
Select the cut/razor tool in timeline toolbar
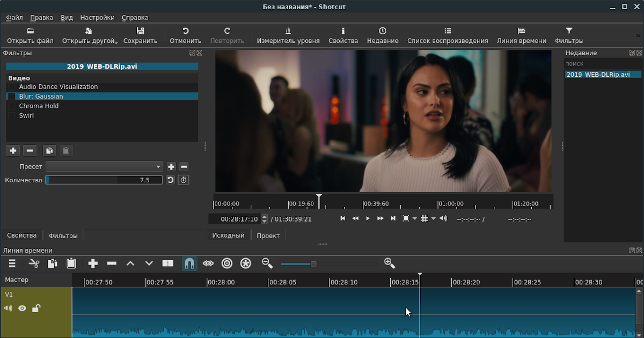tap(33, 263)
